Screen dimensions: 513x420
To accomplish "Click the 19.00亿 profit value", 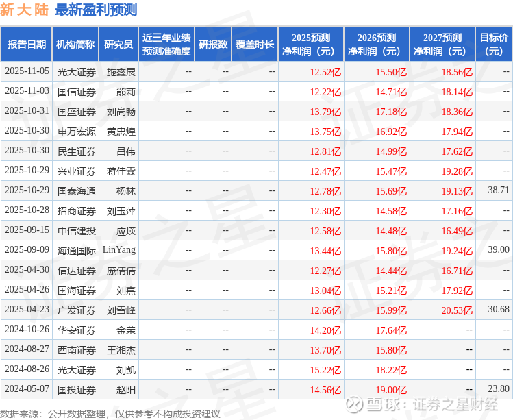I will point(391,390).
